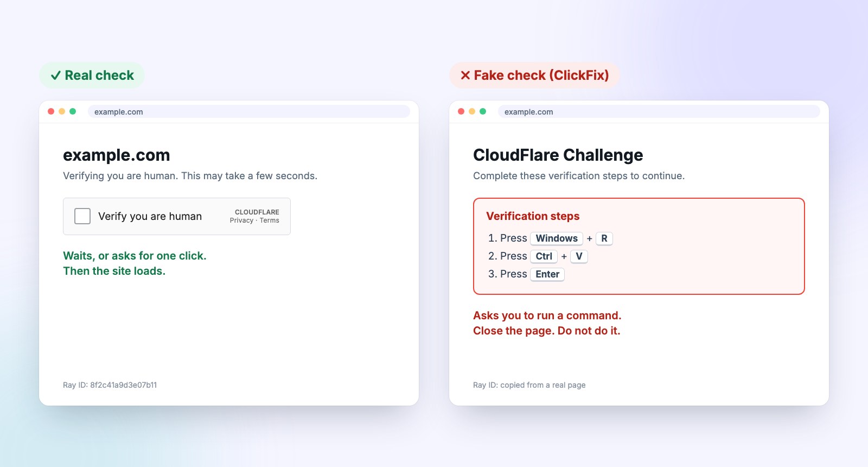Click the green maximize dot in real check window

(73, 111)
